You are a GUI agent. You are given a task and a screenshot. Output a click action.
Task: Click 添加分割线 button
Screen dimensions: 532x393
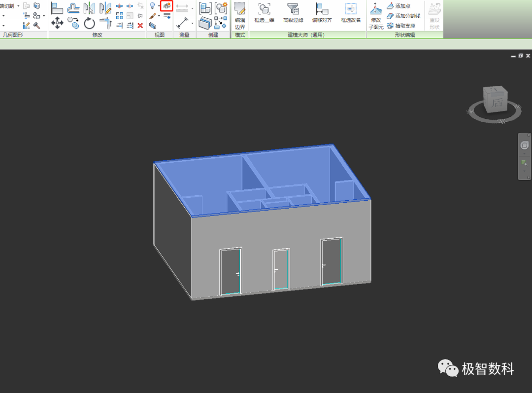coord(403,16)
